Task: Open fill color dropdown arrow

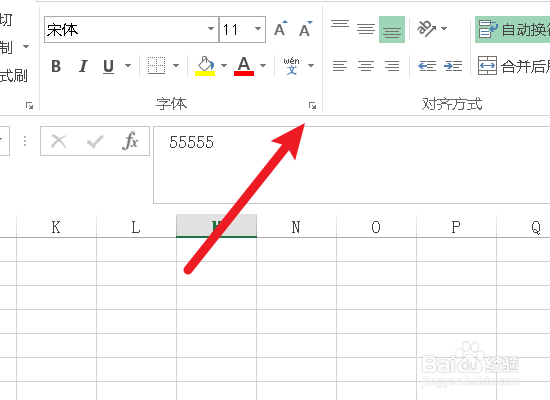Action: pyautogui.click(x=224, y=66)
